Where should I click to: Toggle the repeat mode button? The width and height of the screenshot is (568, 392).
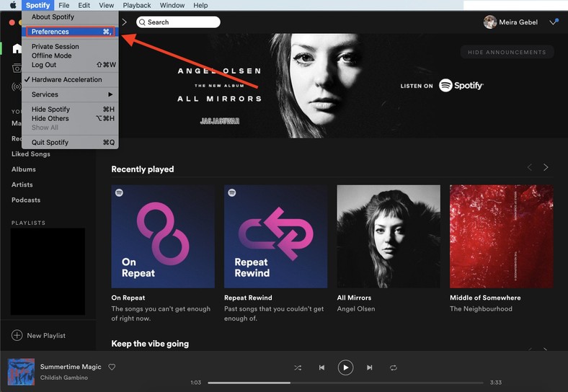pos(394,367)
